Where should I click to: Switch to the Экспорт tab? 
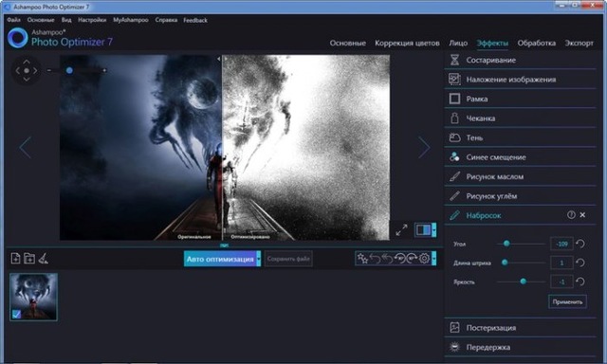point(579,43)
